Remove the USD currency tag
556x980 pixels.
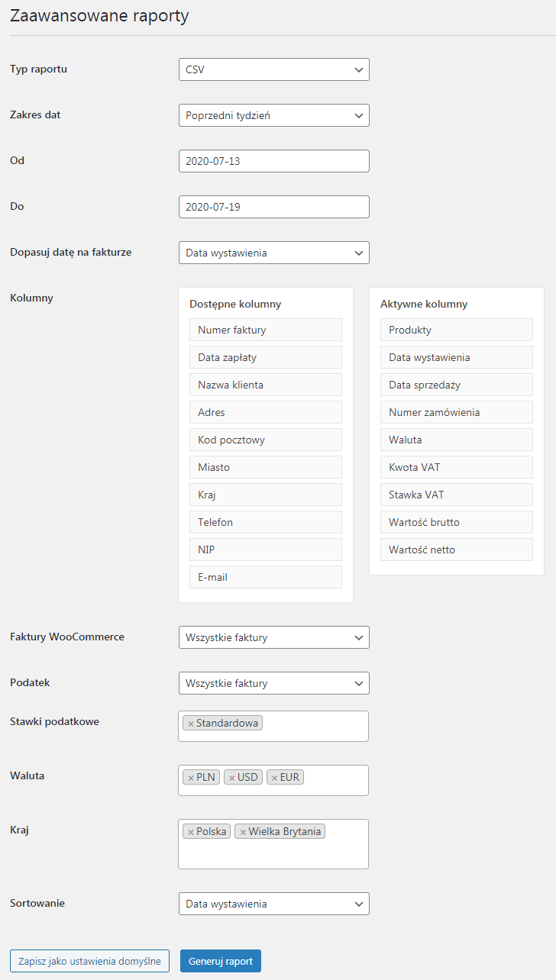(232, 778)
